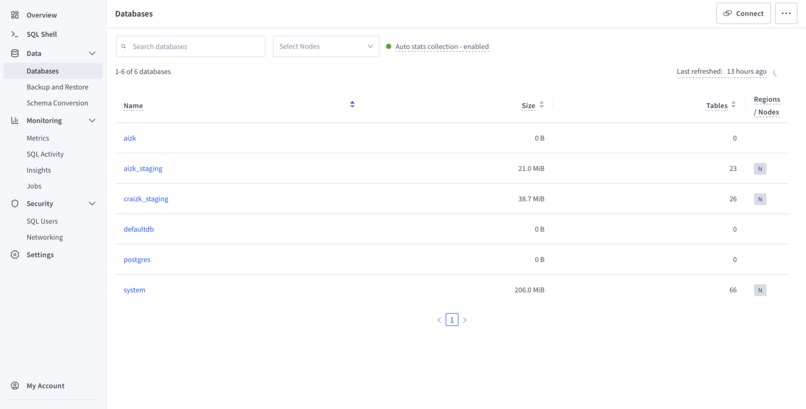The width and height of the screenshot is (806, 409).
Task: Click the search magnifier icon
Action: pyautogui.click(x=124, y=46)
